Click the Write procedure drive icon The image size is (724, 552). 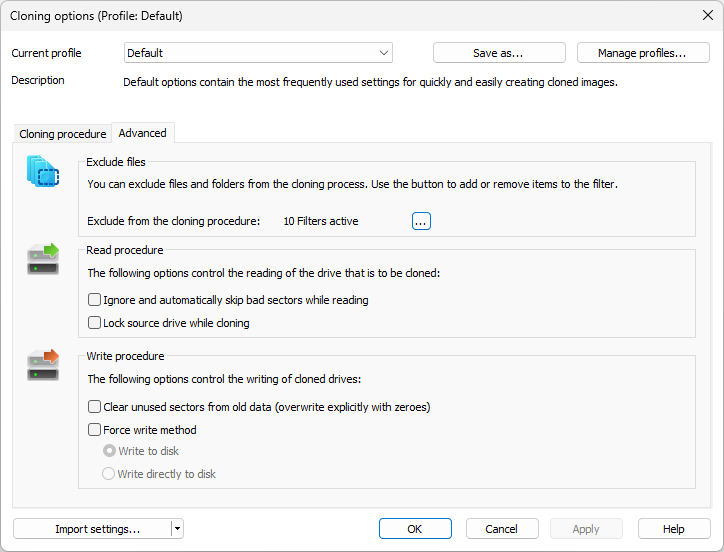[x=43, y=365]
